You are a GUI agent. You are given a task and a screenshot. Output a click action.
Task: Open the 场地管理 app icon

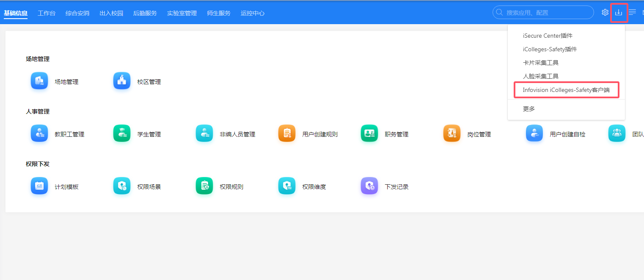(39, 81)
